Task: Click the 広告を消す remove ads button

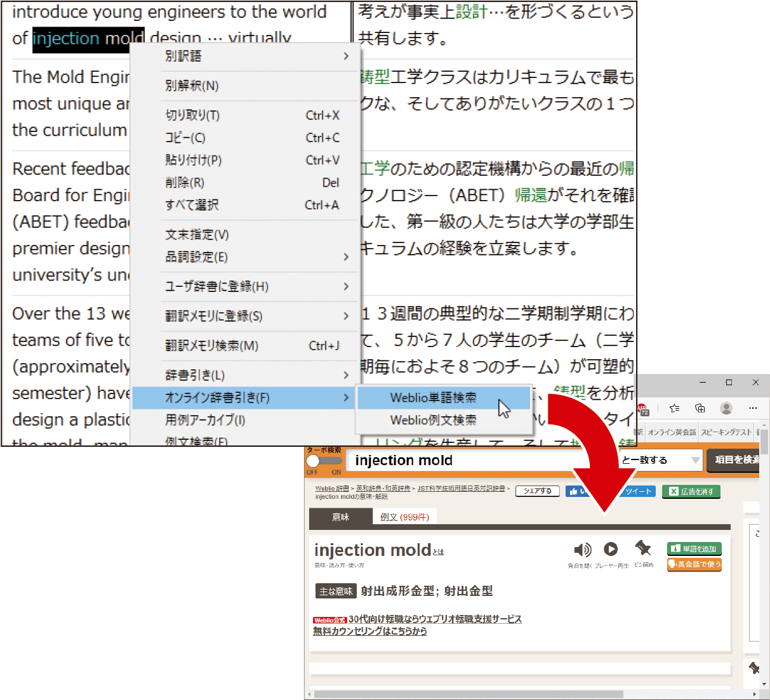Action: (691, 491)
